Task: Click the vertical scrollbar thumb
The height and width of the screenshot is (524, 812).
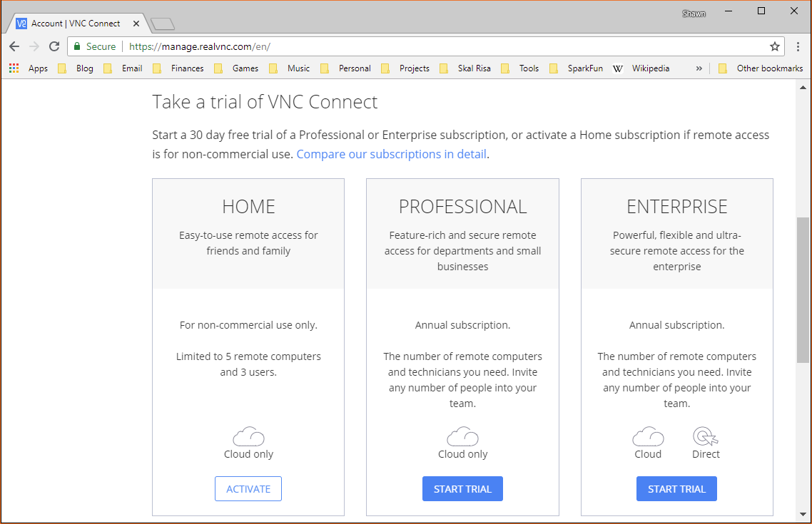Action: [x=803, y=290]
